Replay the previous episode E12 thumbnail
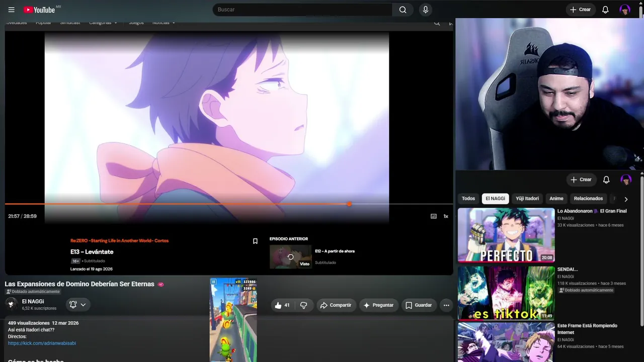This screenshot has height=362, width=644. click(x=290, y=256)
